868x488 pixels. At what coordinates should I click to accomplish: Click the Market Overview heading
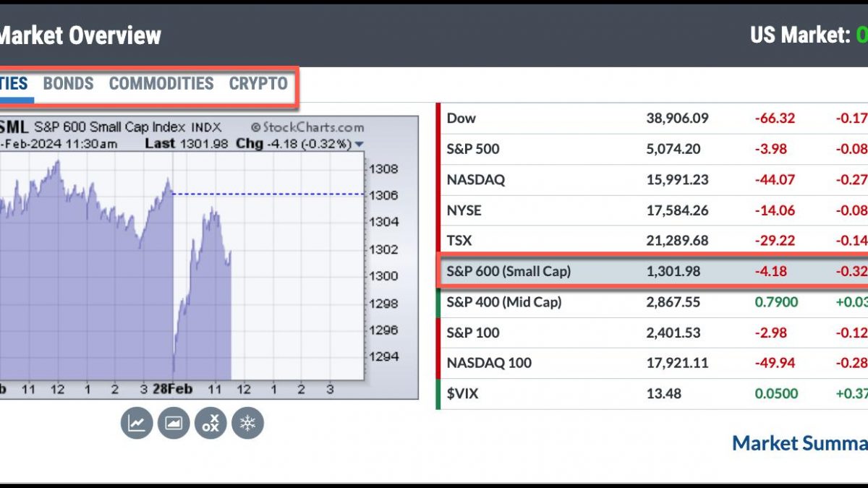[x=80, y=35]
